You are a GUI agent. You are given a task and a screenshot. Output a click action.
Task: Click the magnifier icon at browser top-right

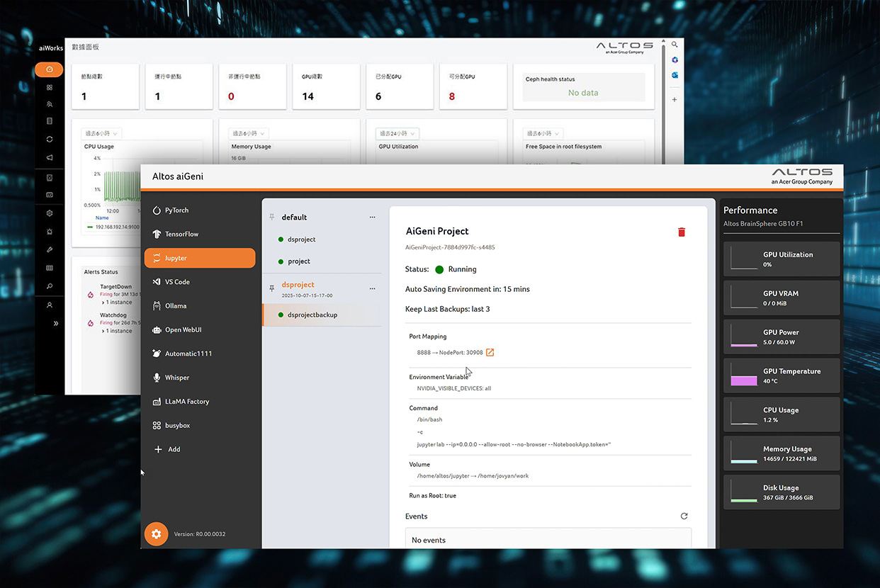(x=675, y=45)
